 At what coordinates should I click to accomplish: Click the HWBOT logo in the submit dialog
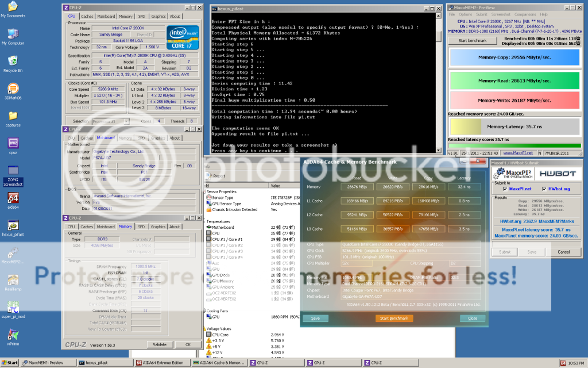pyautogui.click(x=558, y=174)
